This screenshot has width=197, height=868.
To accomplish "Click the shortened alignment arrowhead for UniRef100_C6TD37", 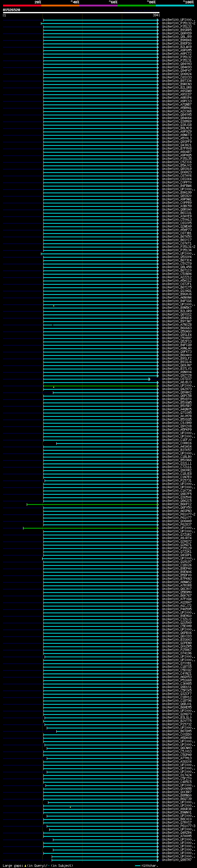I will 150,379.
